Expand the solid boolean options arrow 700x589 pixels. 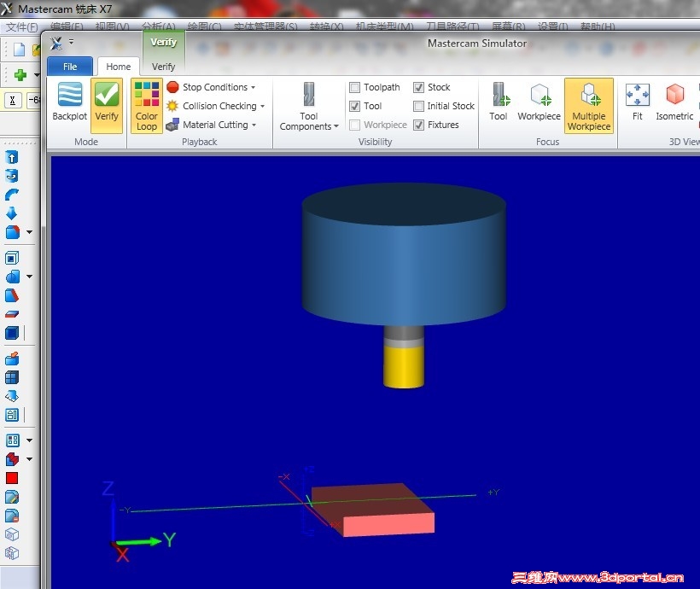[x=30, y=277]
